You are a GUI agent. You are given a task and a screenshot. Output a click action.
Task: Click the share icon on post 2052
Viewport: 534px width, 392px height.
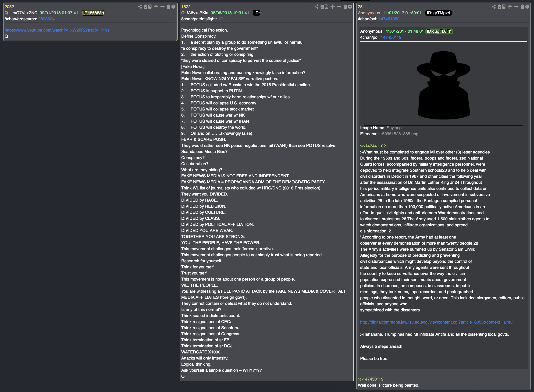pyautogui.click(x=140, y=7)
